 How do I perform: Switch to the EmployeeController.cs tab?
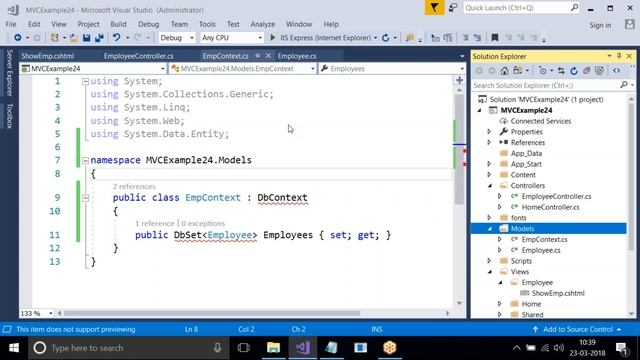coord(138,56)
